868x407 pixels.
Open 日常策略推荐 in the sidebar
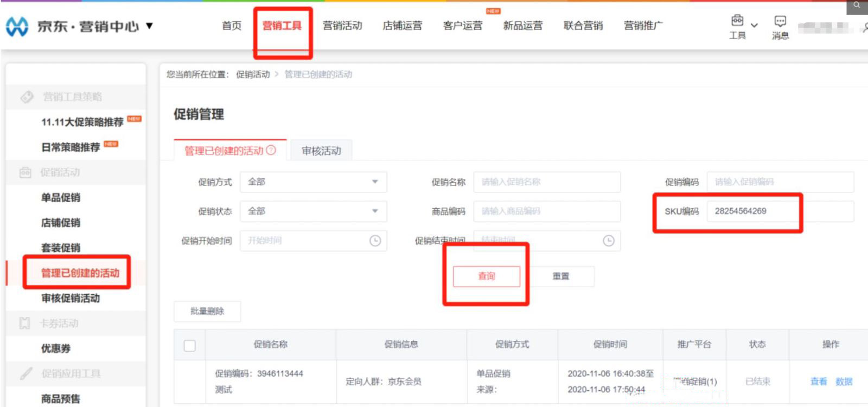(x=71, y=147)
